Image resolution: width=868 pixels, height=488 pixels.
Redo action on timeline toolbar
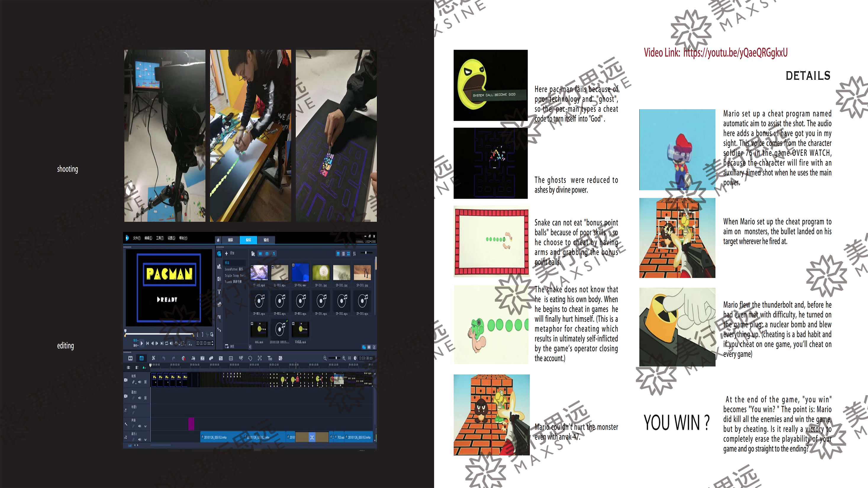173,358
